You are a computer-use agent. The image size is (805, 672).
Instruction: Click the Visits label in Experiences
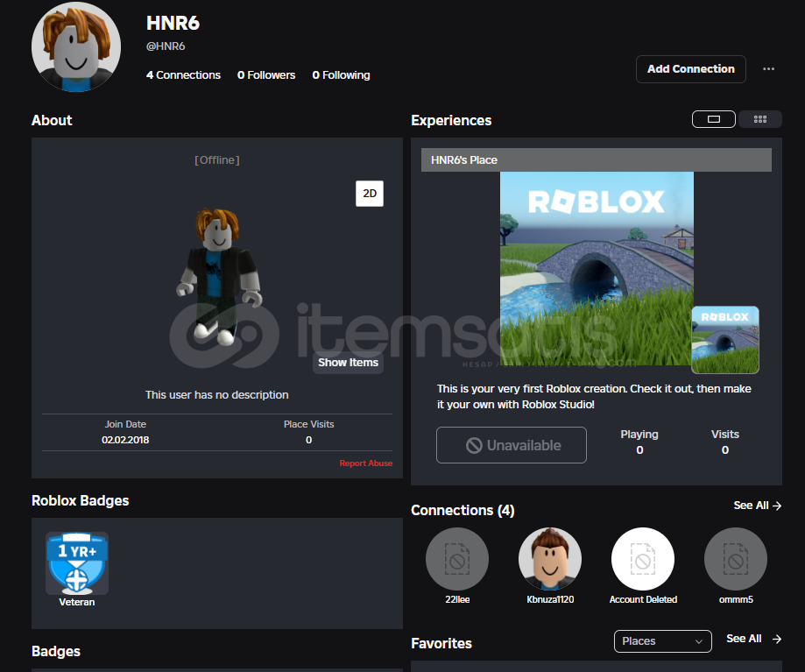725,435
